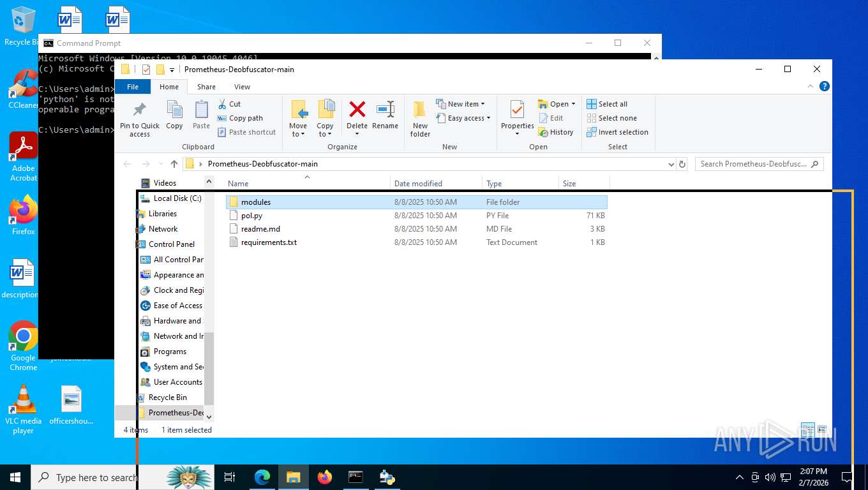868x490 pixels.
Task: Open CCleaner desktop shortcut
Action: click(23, 89)
